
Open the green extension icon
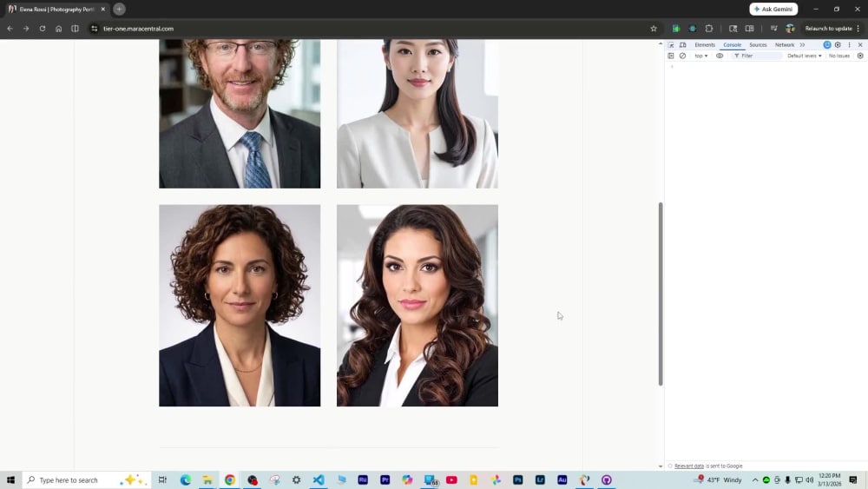(676, 29)
